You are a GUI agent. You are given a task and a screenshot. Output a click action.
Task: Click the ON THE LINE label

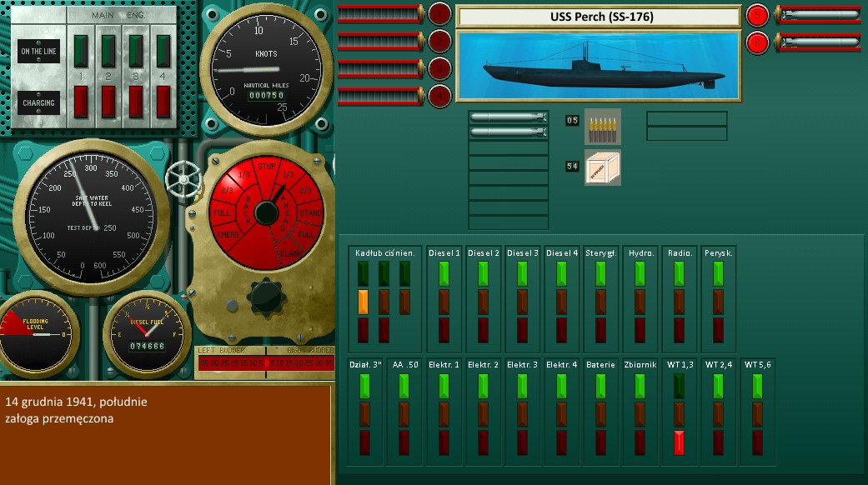point(38,52)
